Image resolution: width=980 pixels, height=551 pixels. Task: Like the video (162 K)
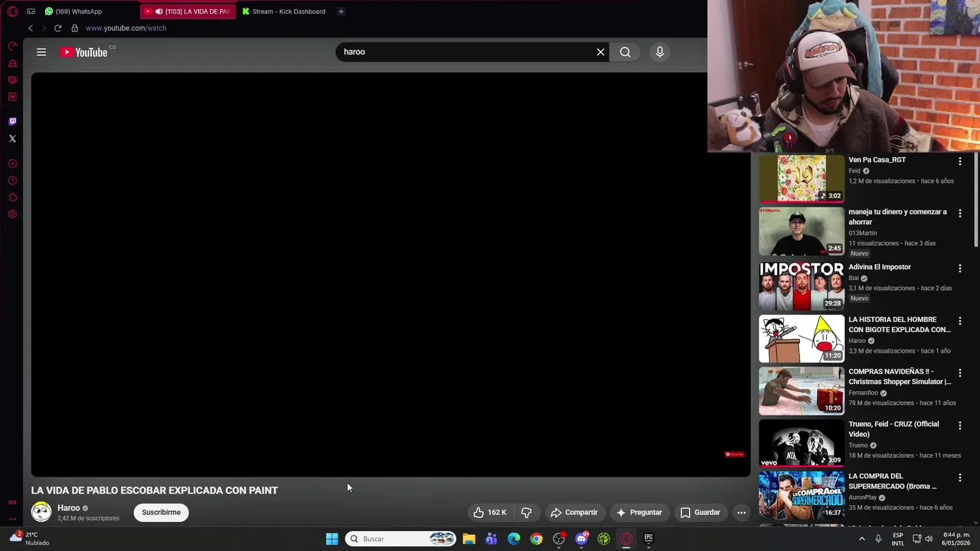[489, 513]
